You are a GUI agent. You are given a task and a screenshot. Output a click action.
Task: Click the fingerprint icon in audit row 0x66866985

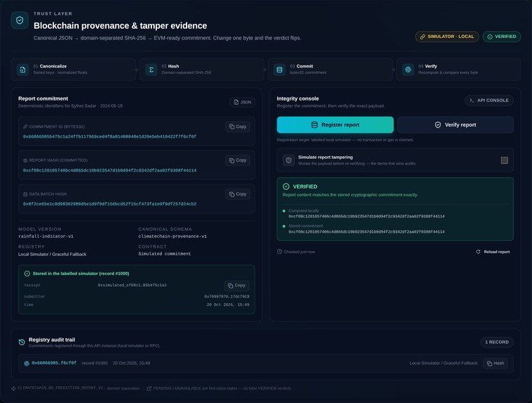click(x=27, y=364)
